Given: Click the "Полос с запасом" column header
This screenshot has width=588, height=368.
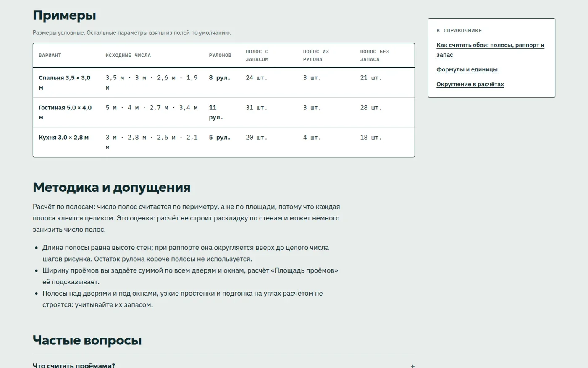Looking at the screenshot, I should click(257, 56).
